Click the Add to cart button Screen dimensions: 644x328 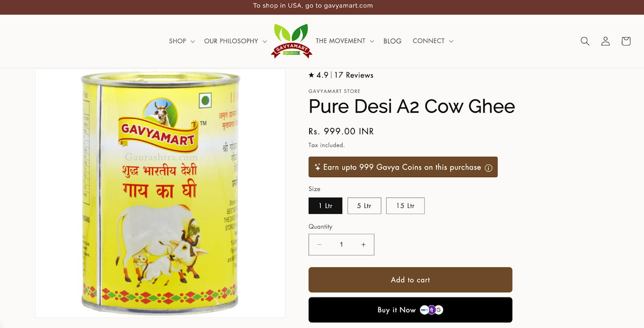tap(410, 280)
